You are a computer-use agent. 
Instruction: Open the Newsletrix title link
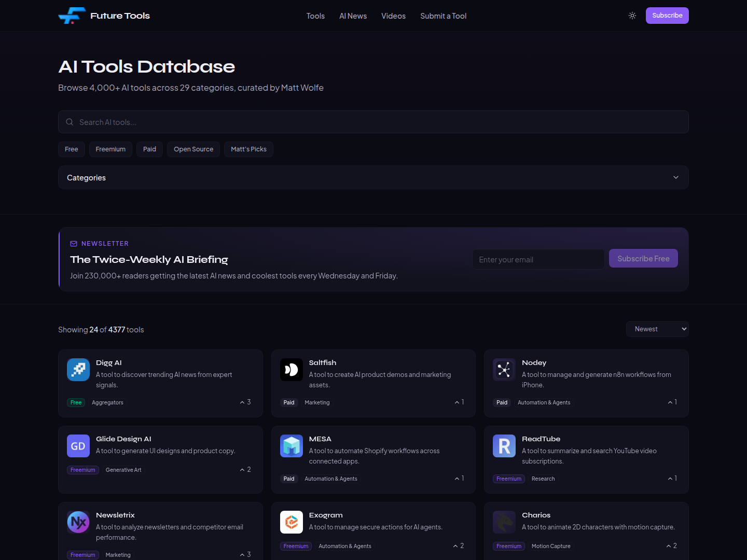click(115, 515)
